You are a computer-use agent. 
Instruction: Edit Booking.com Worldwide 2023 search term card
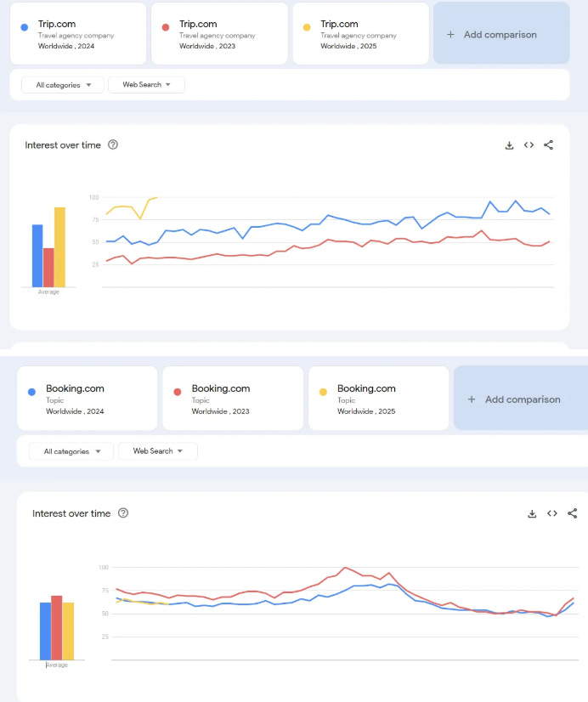coord(233,399)
